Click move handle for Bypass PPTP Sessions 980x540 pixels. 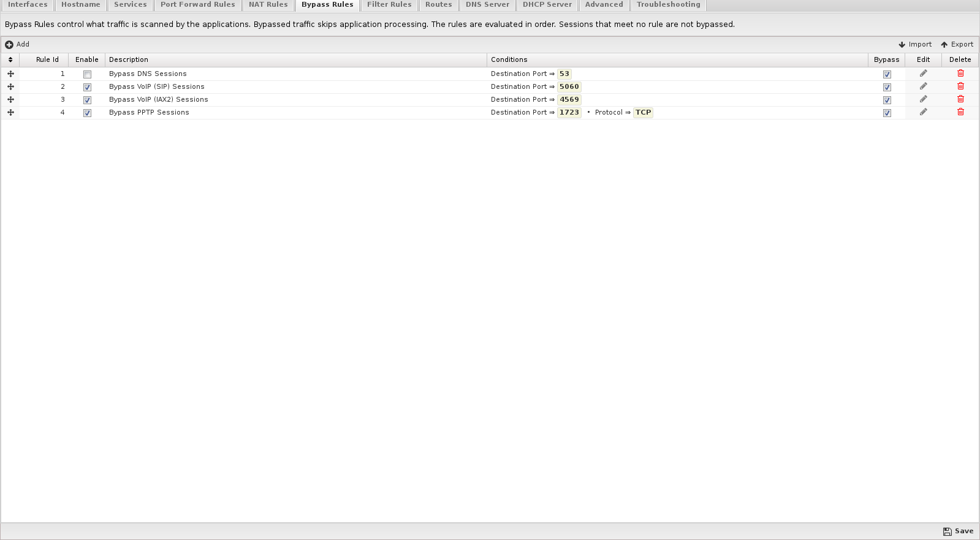click(10, 112)
